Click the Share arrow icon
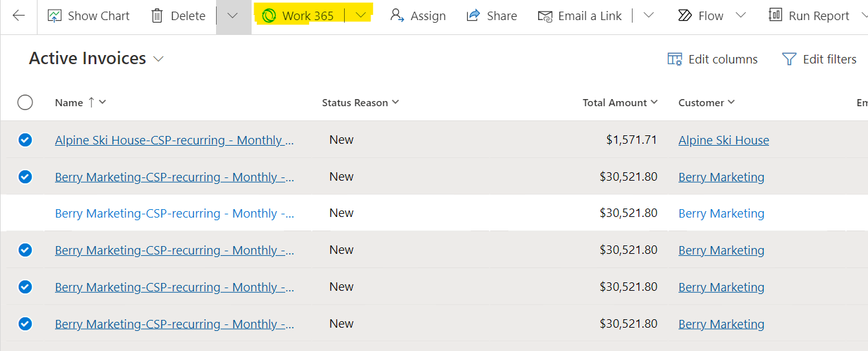The image size is (868, 351). pyautogui.click(x=473, y=16)
